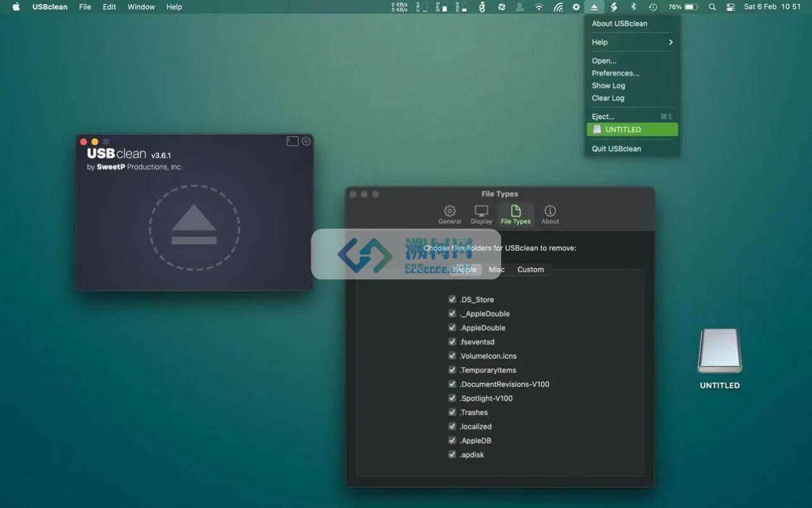Open the Edit menu
This screenshot has height=508, width=812.
click(x=109, y=7)
